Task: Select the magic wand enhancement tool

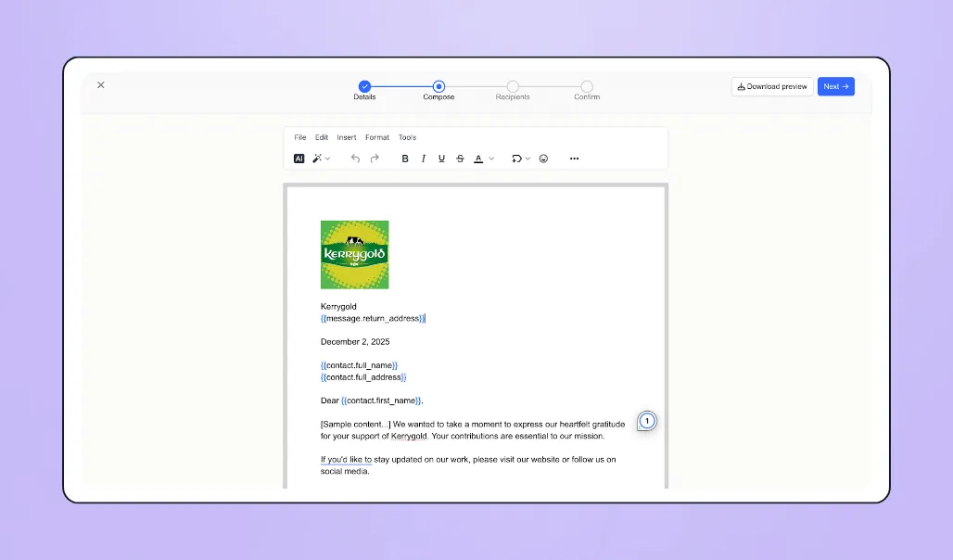Action: pyautogui.click(x=316, y=158)
